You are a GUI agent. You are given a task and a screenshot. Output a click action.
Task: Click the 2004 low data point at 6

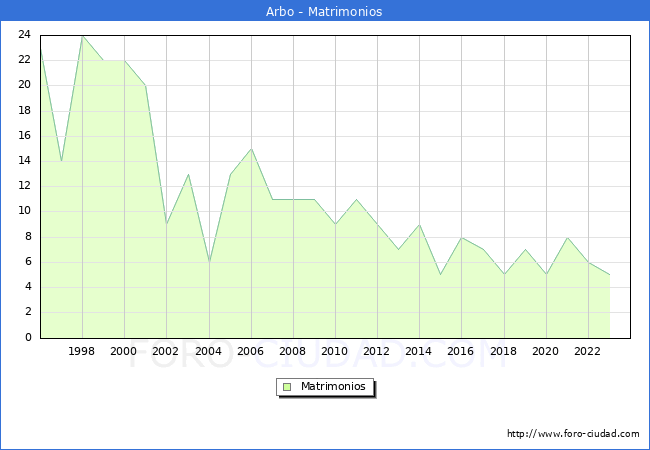pyautogui.click(x=209, y=262)
